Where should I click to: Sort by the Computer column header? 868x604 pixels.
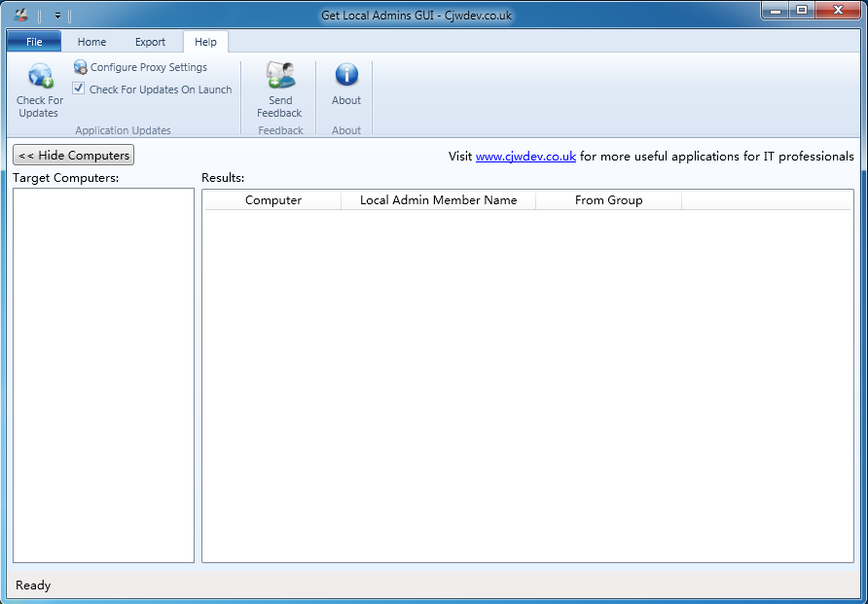[x=272, y=200]
